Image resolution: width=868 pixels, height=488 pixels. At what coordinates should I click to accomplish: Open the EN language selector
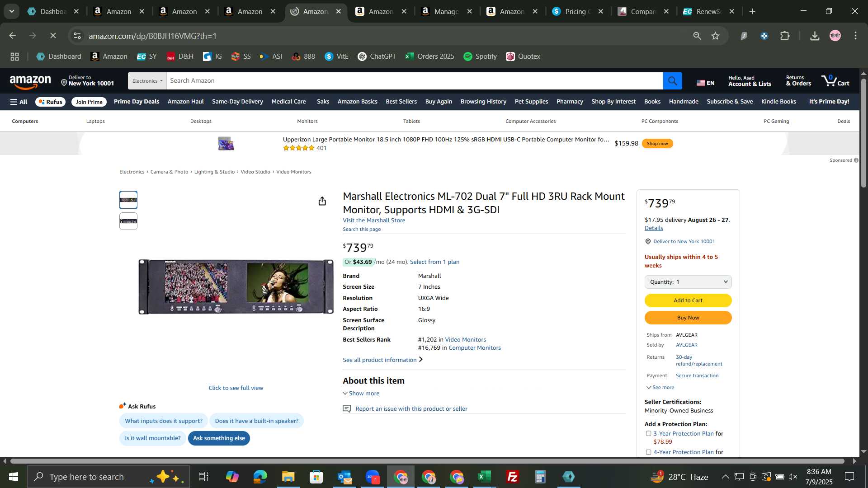click(x=705, y=83)
